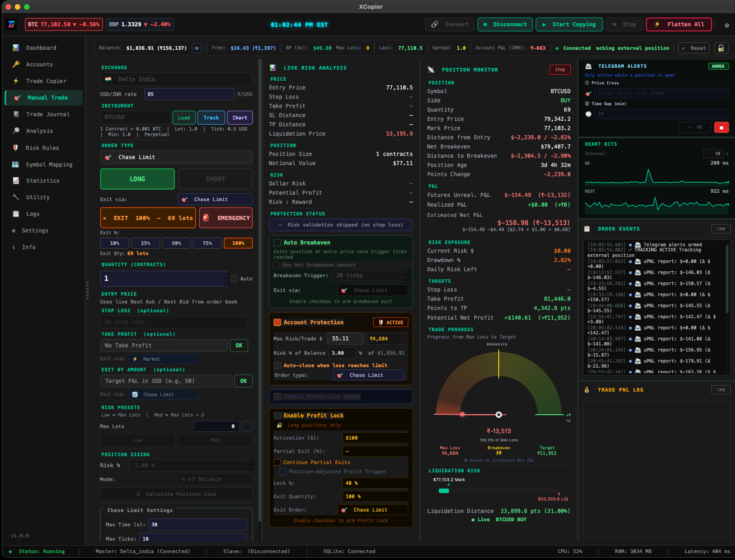This screenshot has height=560, width=735.
Task: Click the Dashboard chart icon in the sidebar
Action: point(16,48)
